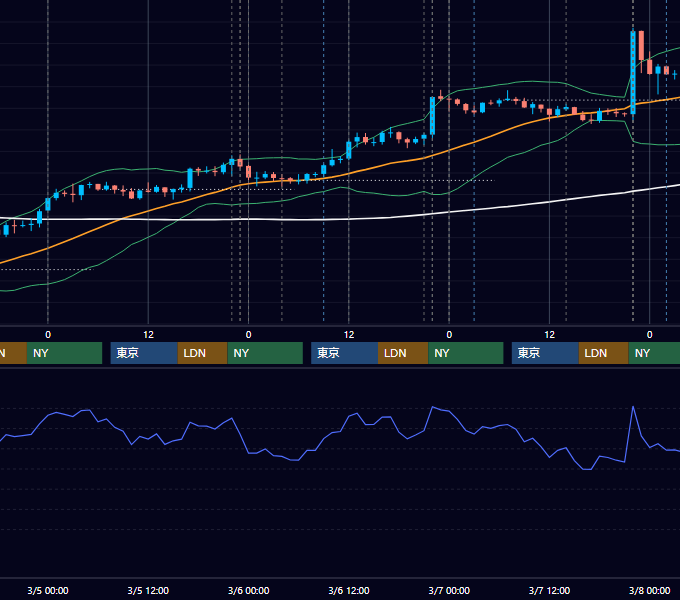Select the NY session block starting 3/7 00:00
Viewport: 680px width, 600px height.
(466, 353)
